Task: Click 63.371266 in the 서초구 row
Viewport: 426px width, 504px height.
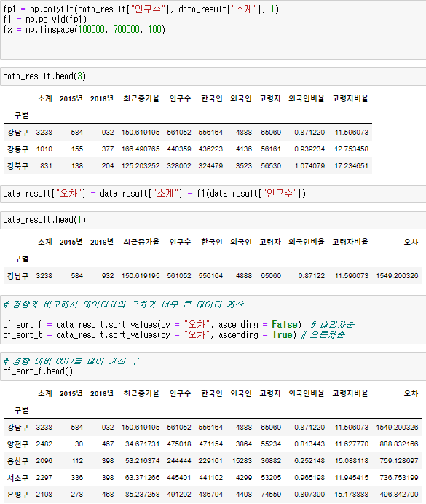Action: (142, 478)
